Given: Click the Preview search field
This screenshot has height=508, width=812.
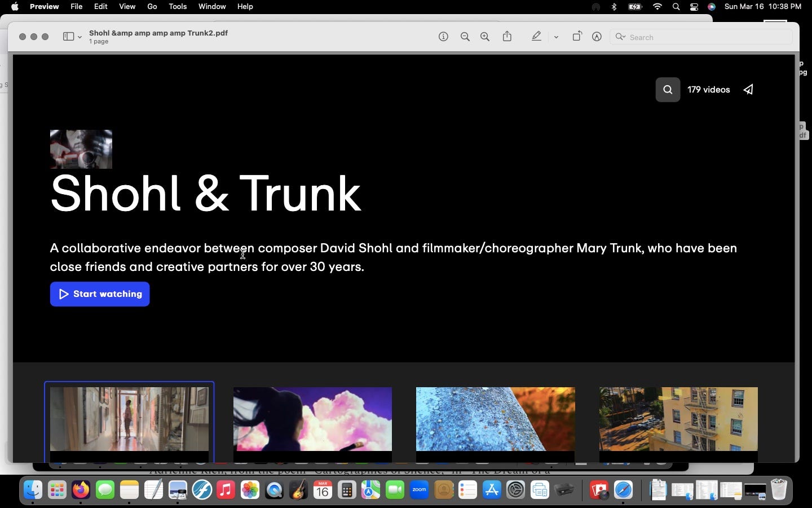Looking at the screenshot, I should [701, 37].
